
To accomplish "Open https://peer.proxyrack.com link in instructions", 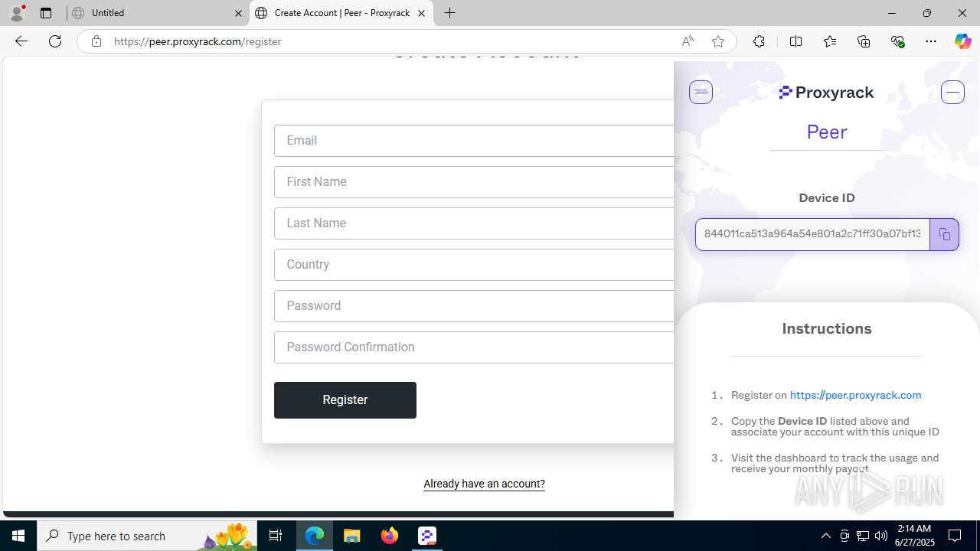I will point(855,395).
